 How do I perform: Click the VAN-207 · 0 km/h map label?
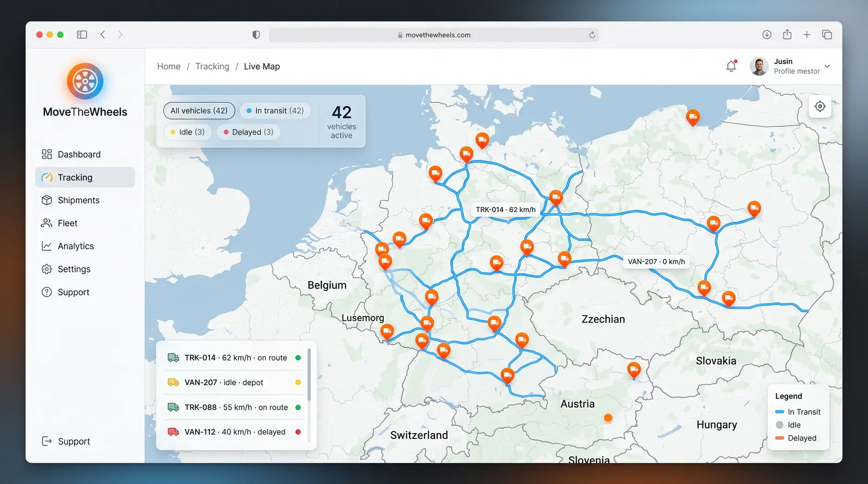pos(656,261)
